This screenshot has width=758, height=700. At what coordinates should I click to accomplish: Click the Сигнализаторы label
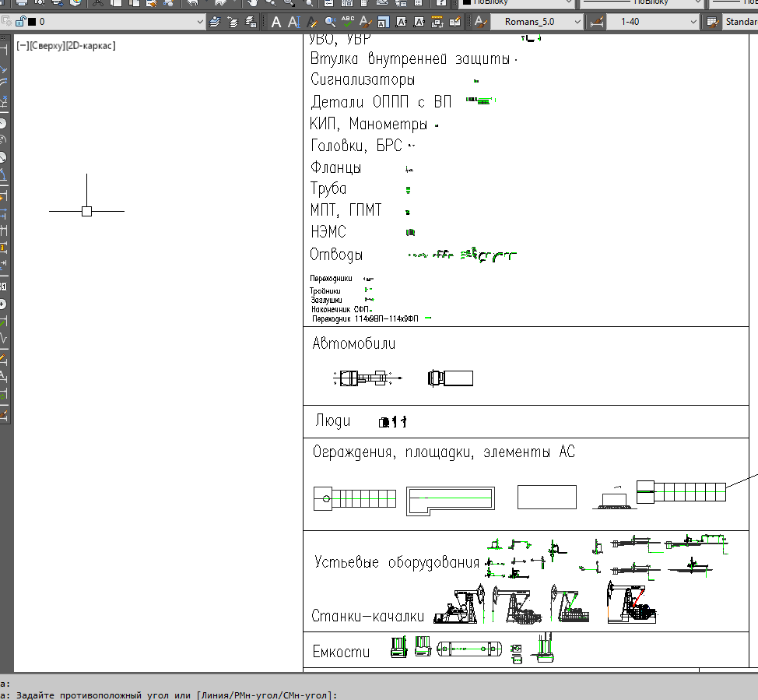coord(363,79)
